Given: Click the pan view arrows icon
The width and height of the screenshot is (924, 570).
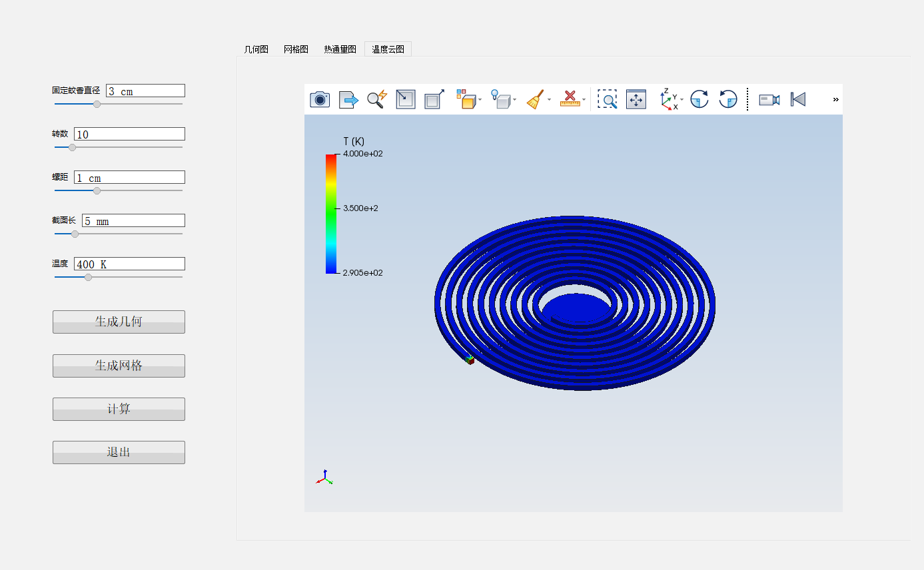Looking at the screenshot, I should coord(636,99).
